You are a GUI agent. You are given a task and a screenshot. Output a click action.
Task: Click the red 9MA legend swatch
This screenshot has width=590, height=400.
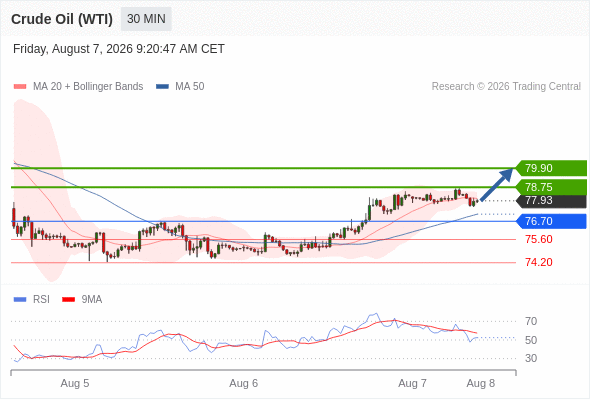pos(68,300)
